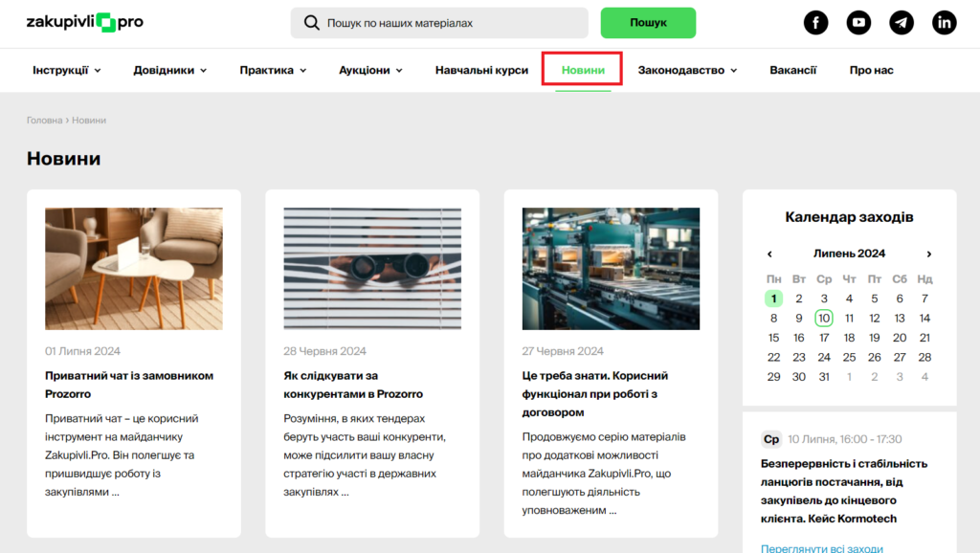The height and width of the screenshot is (553, 980).
Task: Open the Вакансії menu item
Action: click(792, 70)
